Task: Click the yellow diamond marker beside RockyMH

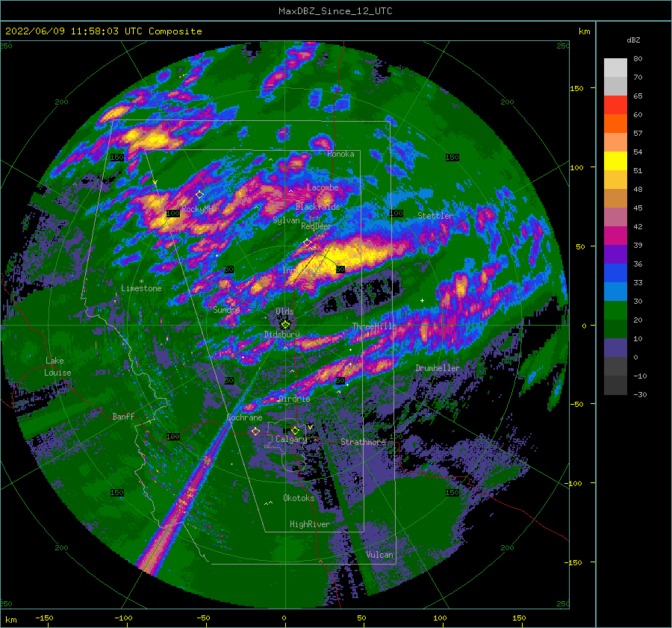Action: (x=199, y=195)
